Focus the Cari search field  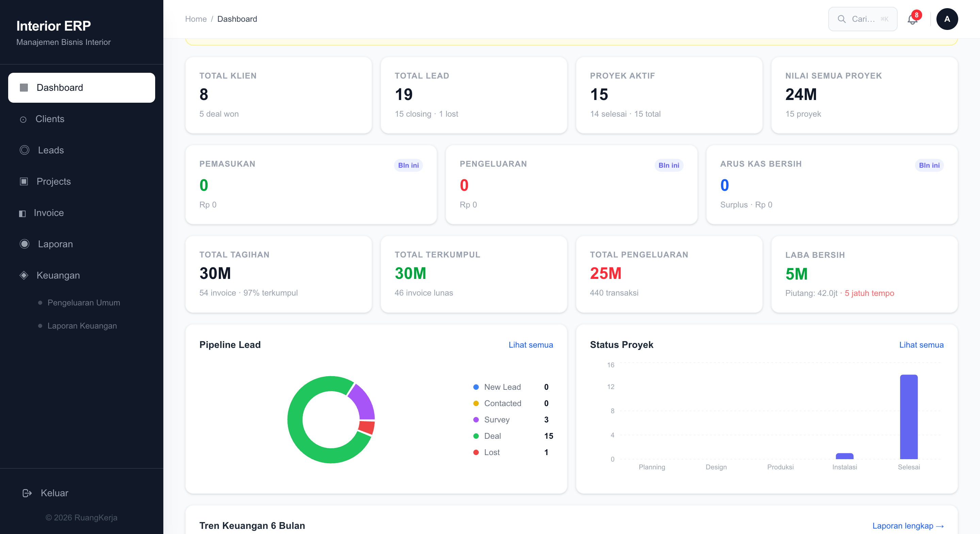[863, 19]
